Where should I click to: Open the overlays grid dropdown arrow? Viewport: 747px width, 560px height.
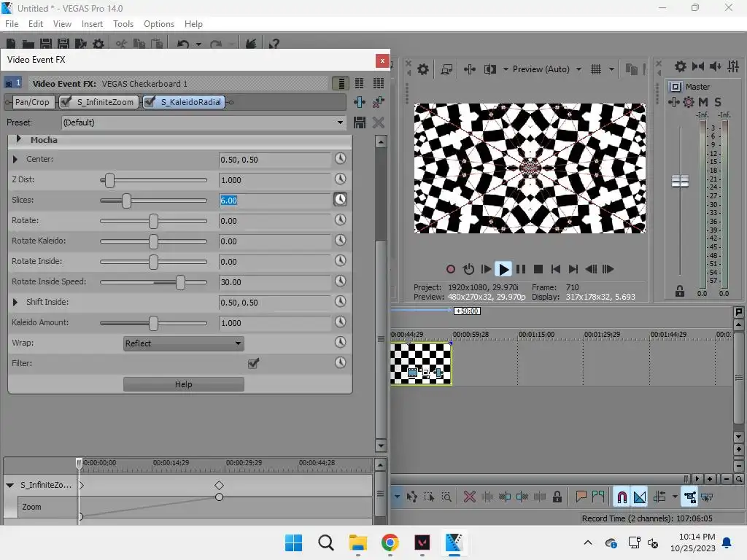(611, 69)
